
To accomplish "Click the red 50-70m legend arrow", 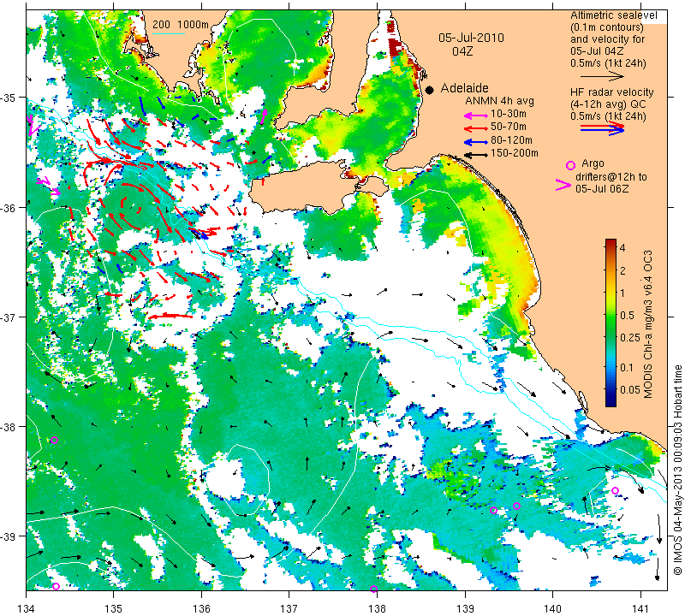I will [x=475, y=128].
